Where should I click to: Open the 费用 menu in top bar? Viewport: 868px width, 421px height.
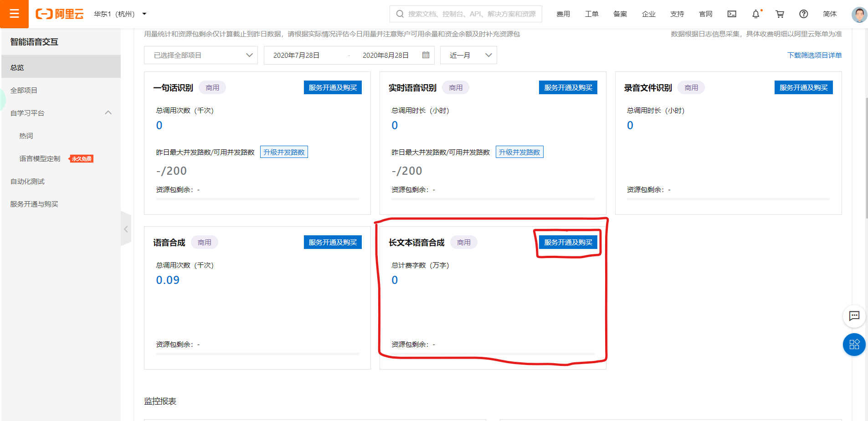[563, 14]
